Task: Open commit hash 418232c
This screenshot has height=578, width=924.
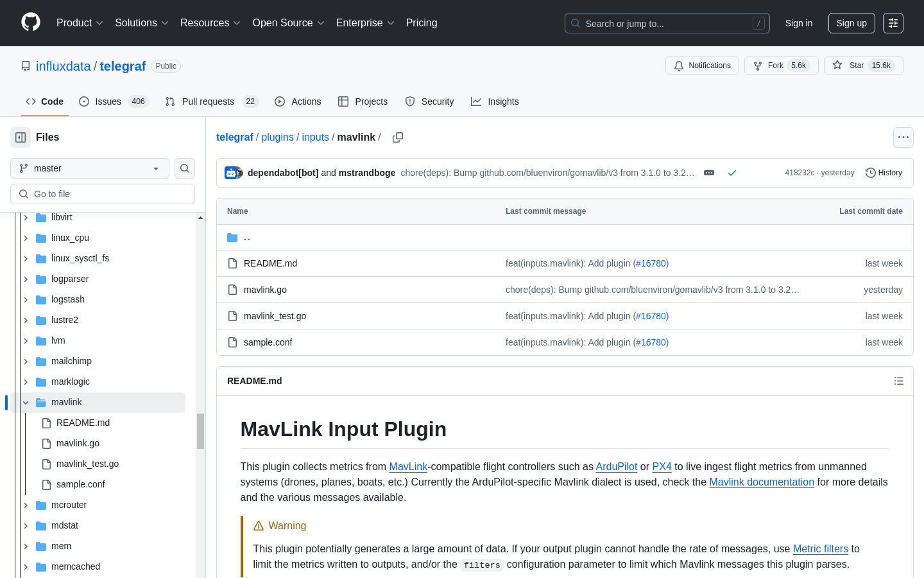Action: click(800, 173)
